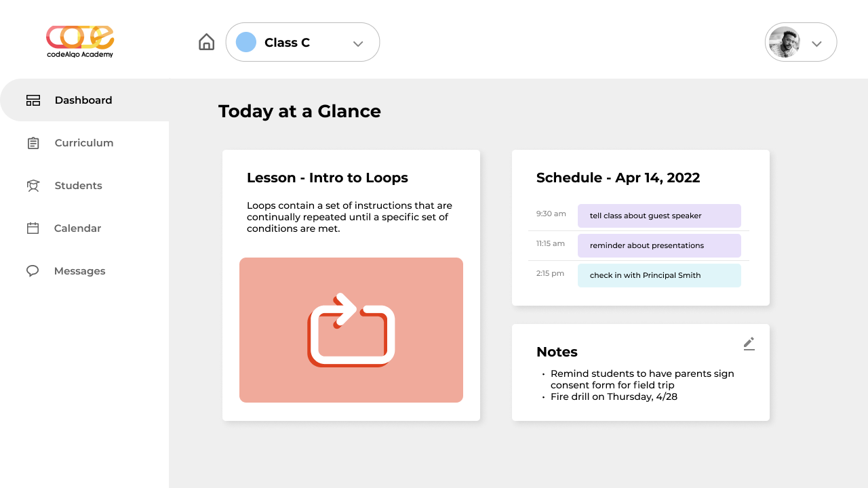Open the Curriculum menu item

point(84,143)
